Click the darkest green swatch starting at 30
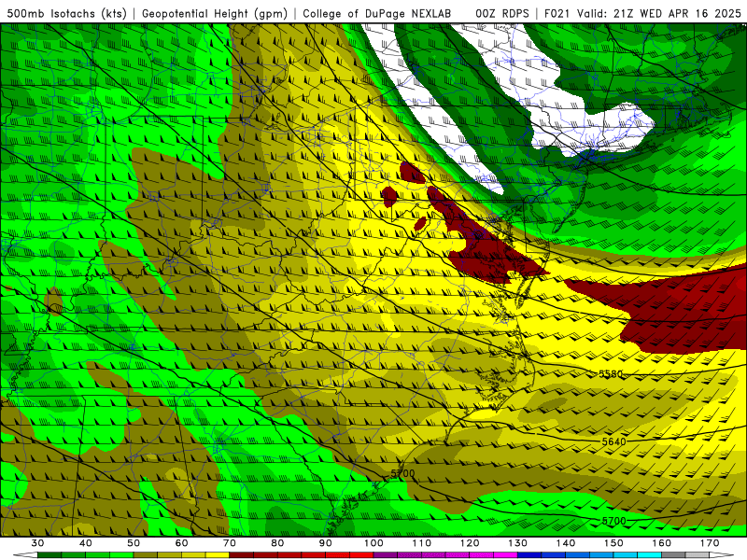Image resolution: width=747 pixels, height=560 pixels. click(49, 554)
